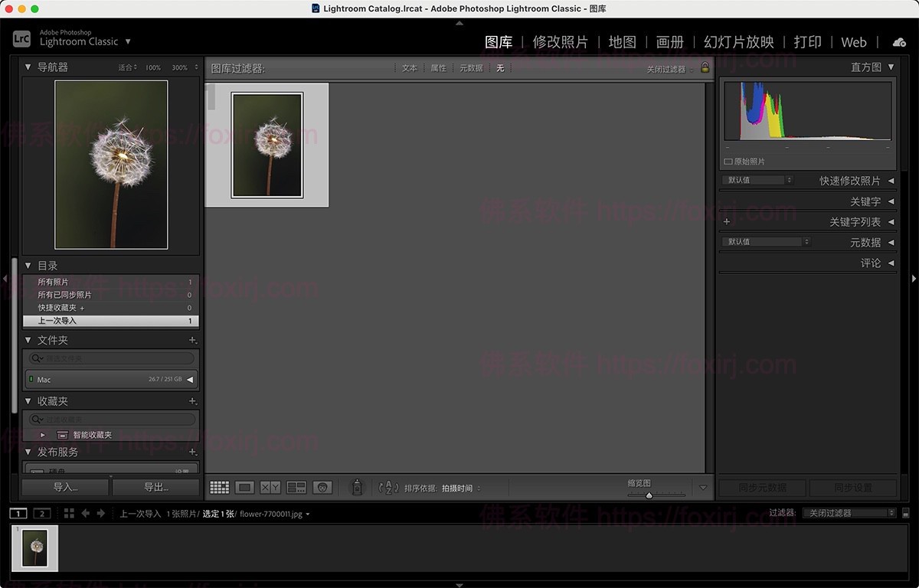Toggle the secondary display button labeled 2
Image resolution: width=919 pixels, height=588 pixels.
40,513
